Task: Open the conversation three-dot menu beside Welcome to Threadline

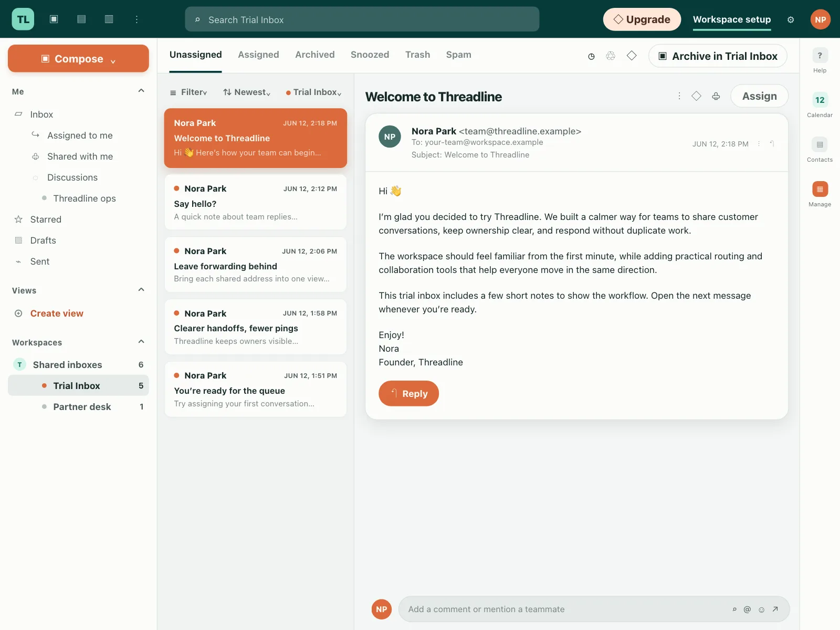Action: click(x=679, y=96)
